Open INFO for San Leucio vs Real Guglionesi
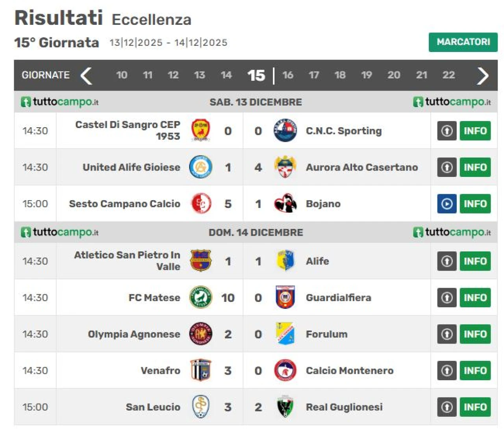This screenshot has width=504, height=433. (475, 407)
